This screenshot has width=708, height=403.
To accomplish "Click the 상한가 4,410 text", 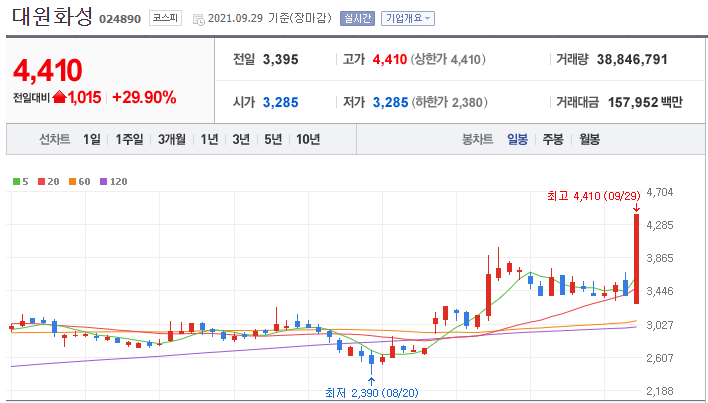I will (448, 60).
